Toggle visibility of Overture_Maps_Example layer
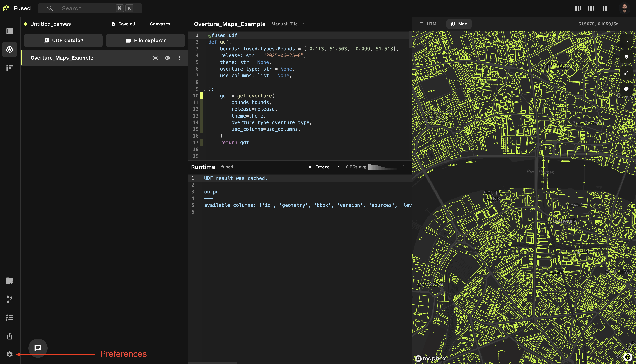636x364 pixels. pos(167,58)
